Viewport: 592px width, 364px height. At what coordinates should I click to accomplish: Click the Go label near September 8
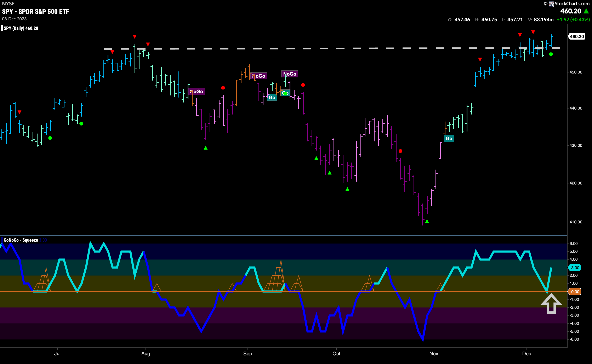coord(272,98)
